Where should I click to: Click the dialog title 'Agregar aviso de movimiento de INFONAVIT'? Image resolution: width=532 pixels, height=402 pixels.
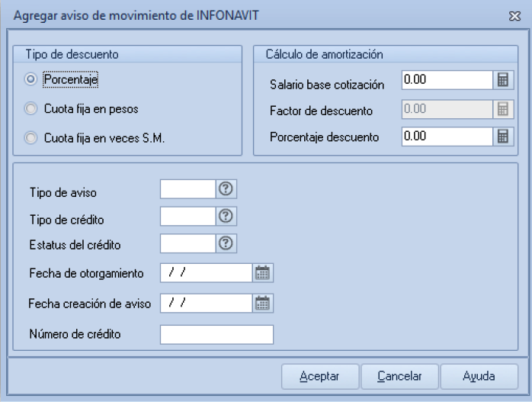[136, 16]
